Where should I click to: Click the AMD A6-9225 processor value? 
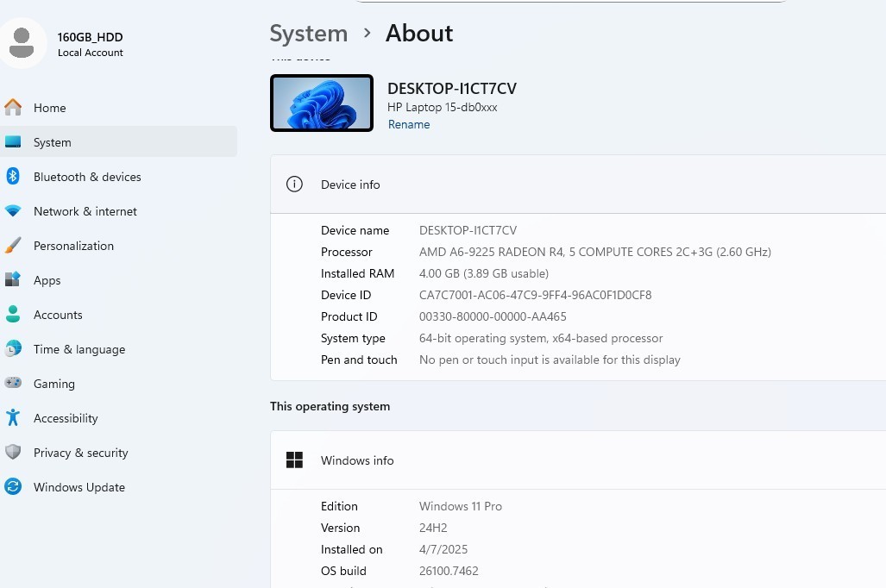(x=595, y=252)
